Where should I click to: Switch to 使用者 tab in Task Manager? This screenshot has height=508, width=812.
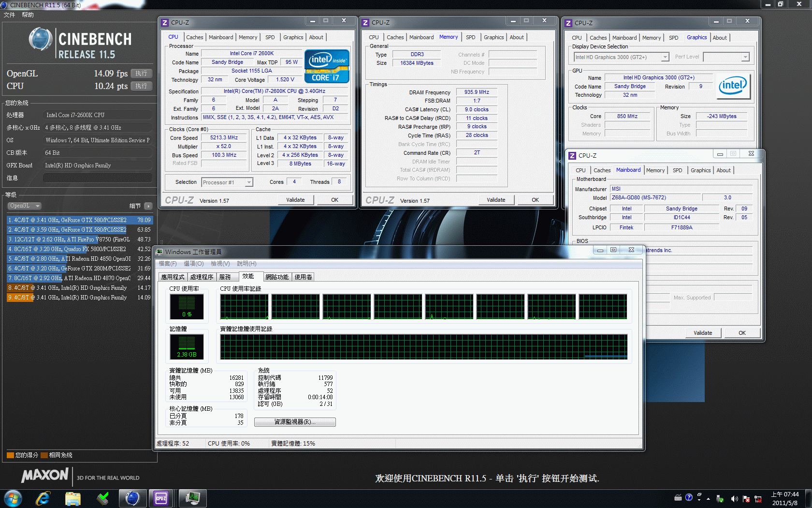click(304, 277)
